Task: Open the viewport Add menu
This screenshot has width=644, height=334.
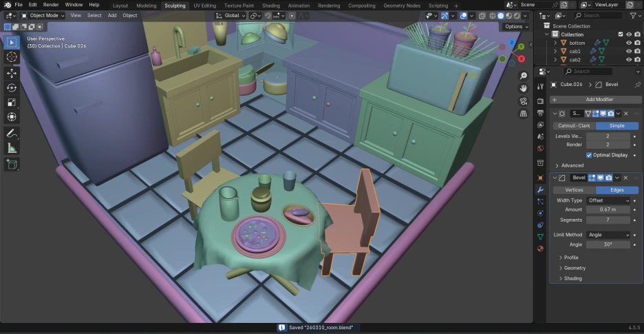Action: coord(112,16)
